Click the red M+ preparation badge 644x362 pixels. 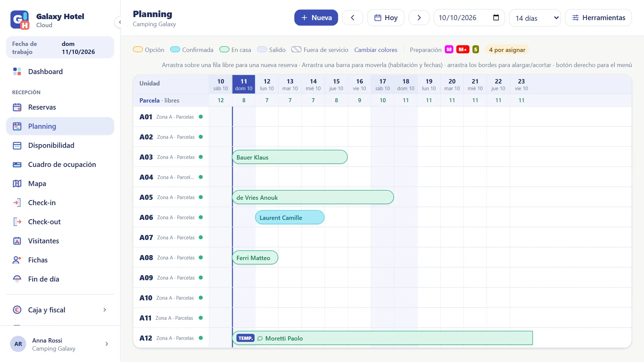pos(463,50)
